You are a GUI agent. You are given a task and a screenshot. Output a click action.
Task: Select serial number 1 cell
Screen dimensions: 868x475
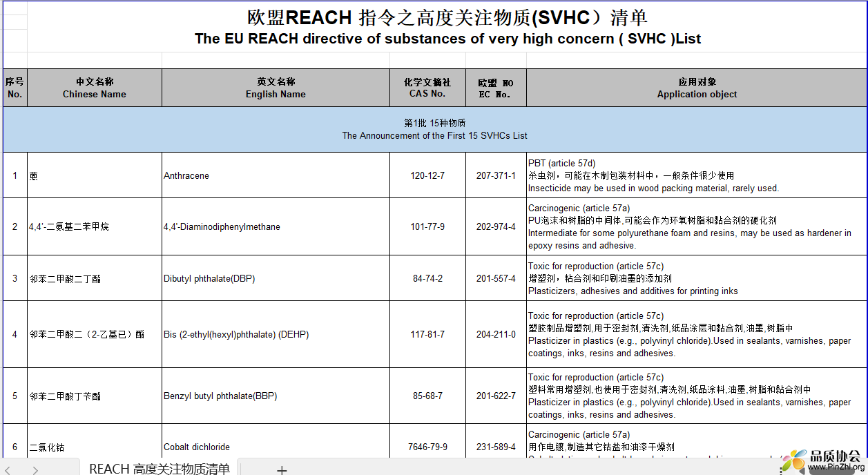point(15,175)
